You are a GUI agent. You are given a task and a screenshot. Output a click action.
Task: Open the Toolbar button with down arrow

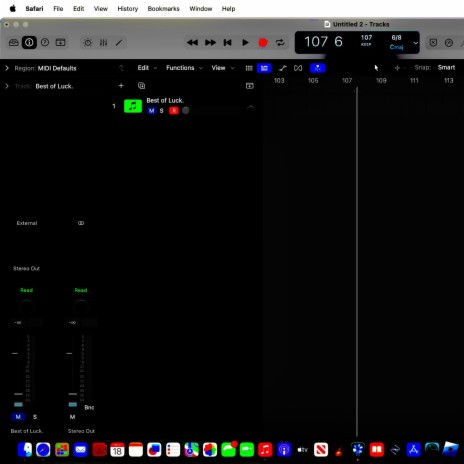click(x=60, y=42)
